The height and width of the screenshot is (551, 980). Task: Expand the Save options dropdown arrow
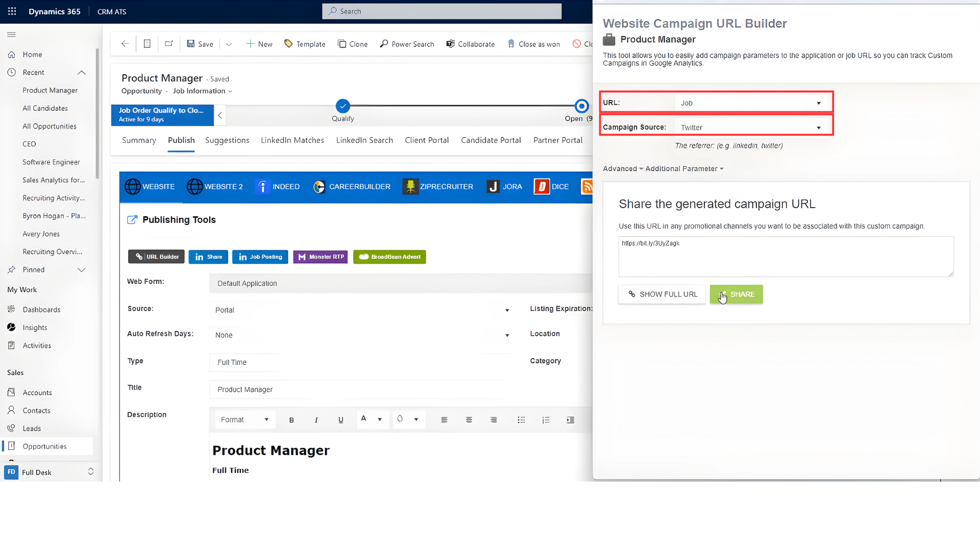[x=229, y=44]
